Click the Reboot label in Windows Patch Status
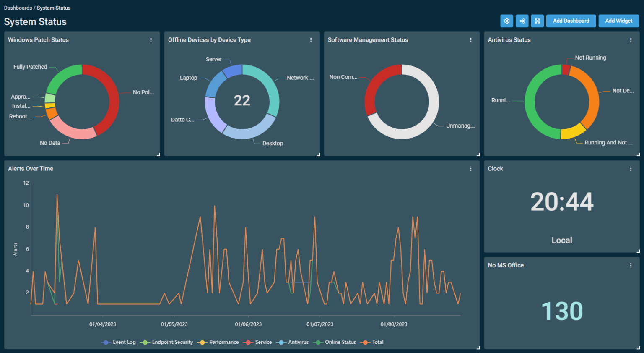Image resolution: width=644 pixels, height=353 pixels. coord(21,116)
